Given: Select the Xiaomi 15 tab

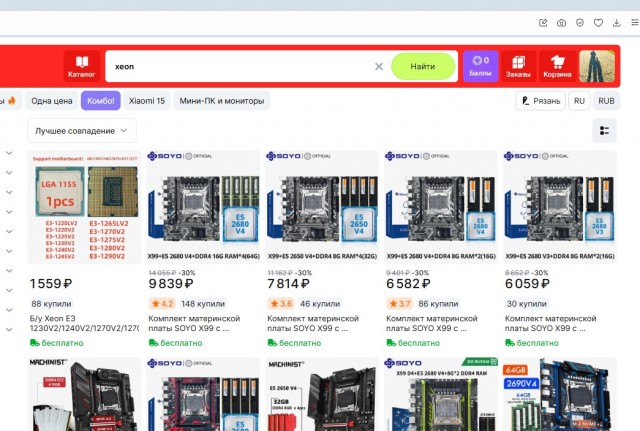Looking at the screenshot, I should pos(147,101).
